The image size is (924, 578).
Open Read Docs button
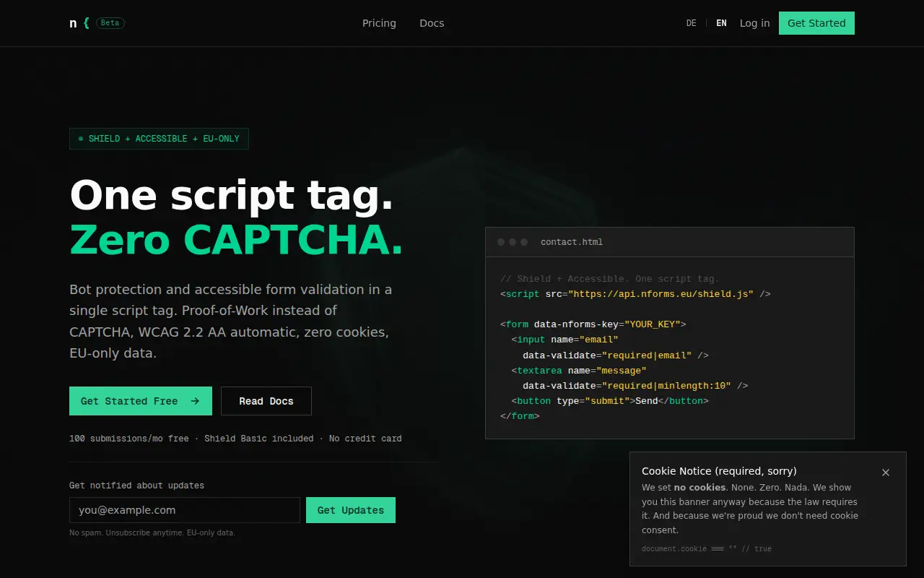point(266,401)
